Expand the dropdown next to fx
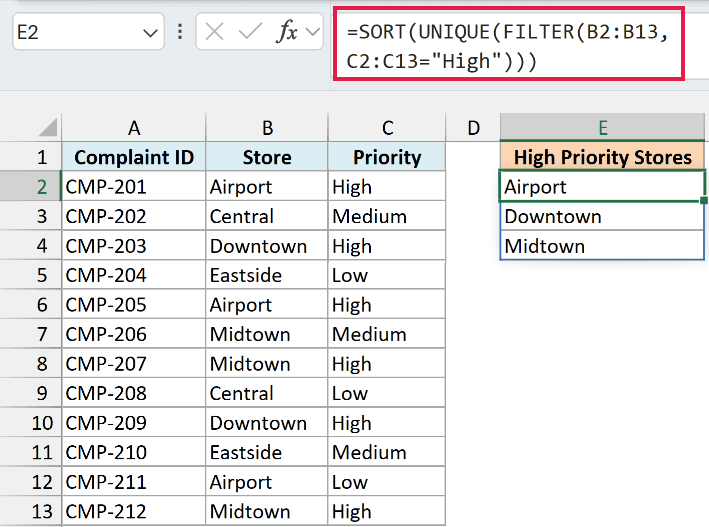Image resolution: width=709 pixels, height=527 pixels. coord(312,32)
